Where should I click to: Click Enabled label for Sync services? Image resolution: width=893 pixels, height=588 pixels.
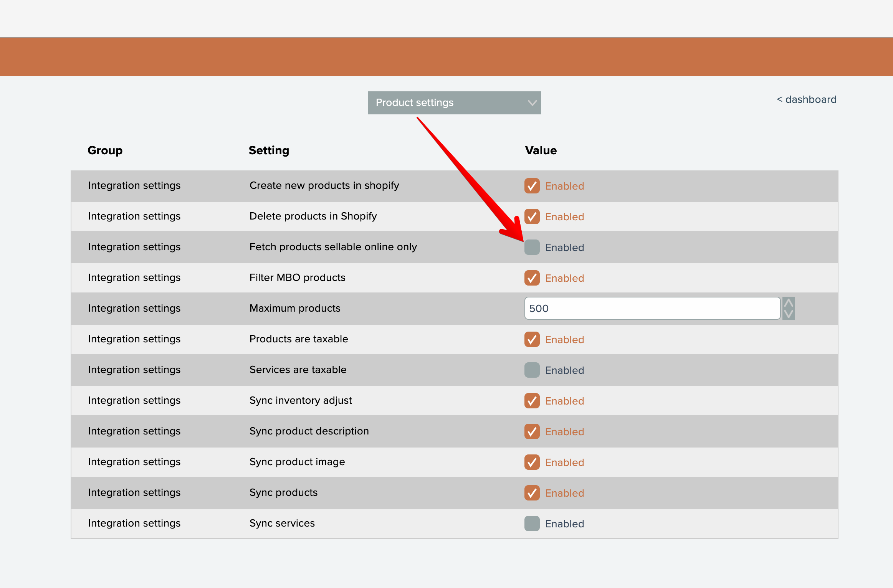click(x=564, y=524)
